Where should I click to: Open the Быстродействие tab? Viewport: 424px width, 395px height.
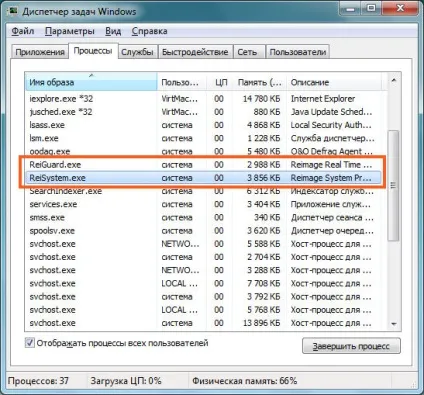tap(195, 52)
